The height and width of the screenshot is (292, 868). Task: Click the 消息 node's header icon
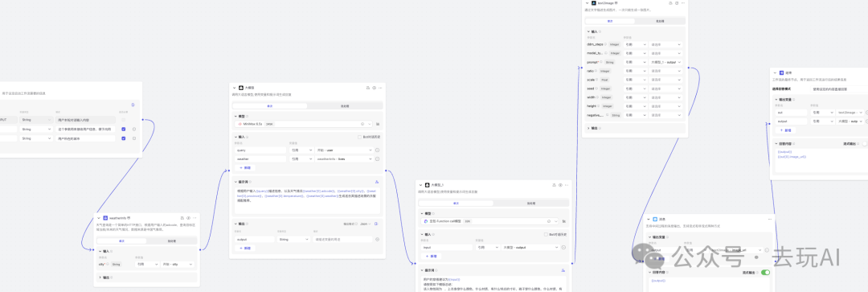655,220
